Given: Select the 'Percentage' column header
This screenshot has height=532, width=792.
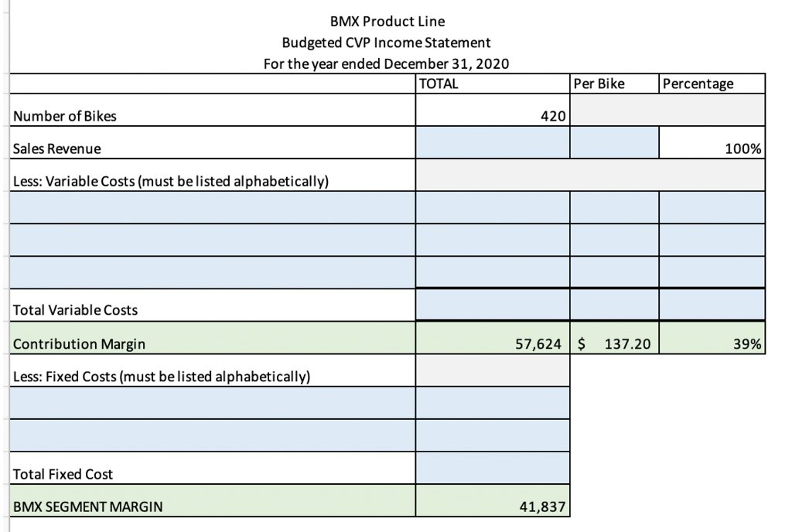Looking at the screenshot, I should [712, 84].
